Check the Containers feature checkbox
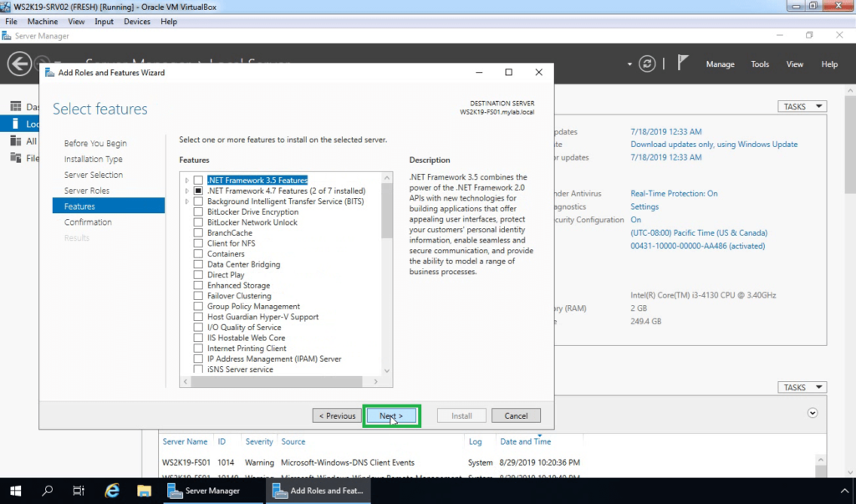This screenshot has height=504, width=856. (198, 254)
